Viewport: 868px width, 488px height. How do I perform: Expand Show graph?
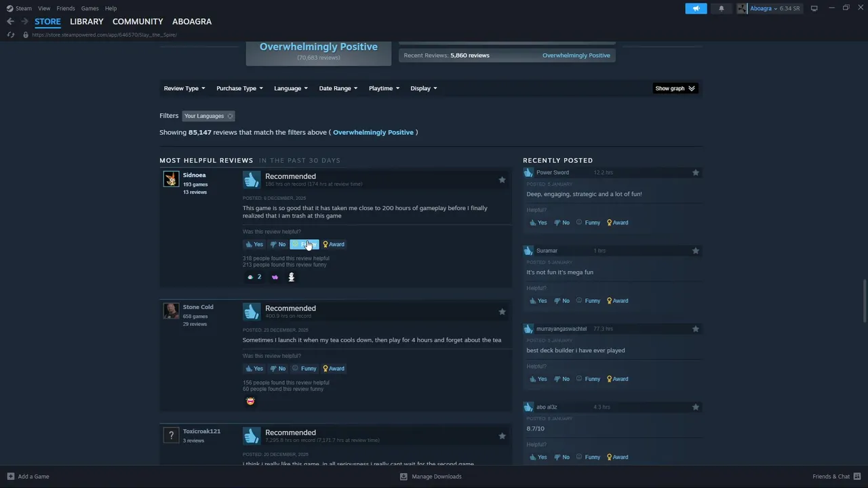(x=675, y=89)
